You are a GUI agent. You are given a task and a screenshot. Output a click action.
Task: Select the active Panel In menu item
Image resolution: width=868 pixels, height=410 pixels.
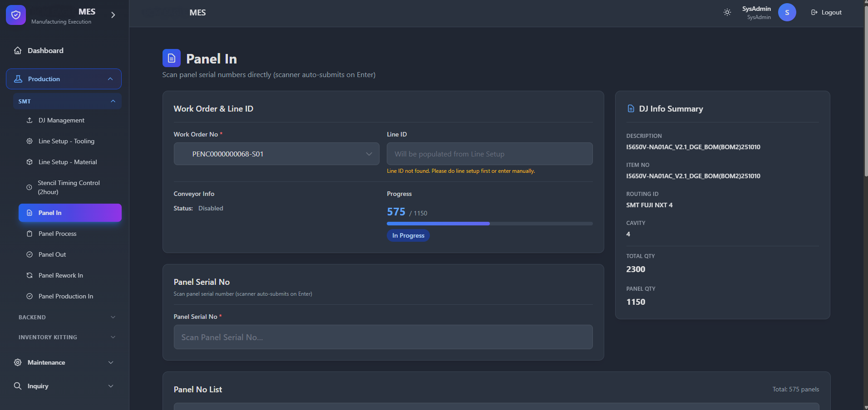pyautogui.click(x=70, y=213)
